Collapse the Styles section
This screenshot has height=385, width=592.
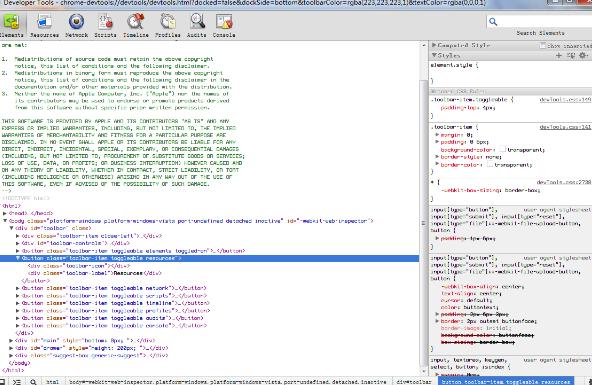(434, 55)
